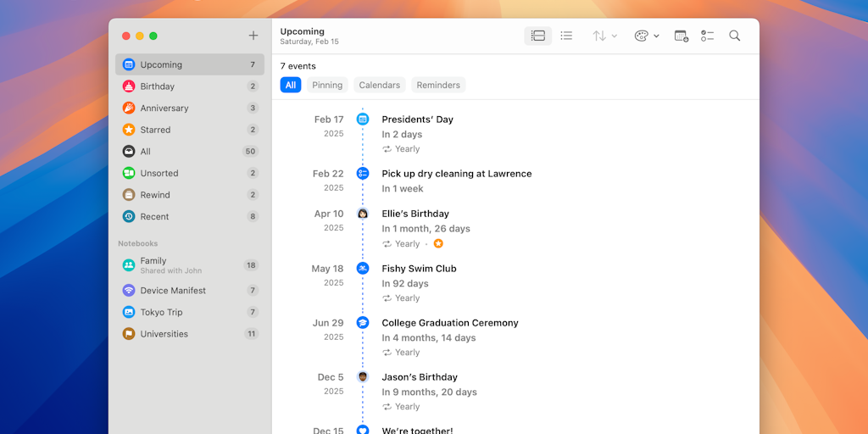
Task: Open the color palette appearance menu
Action: click(x=647, y=36)
